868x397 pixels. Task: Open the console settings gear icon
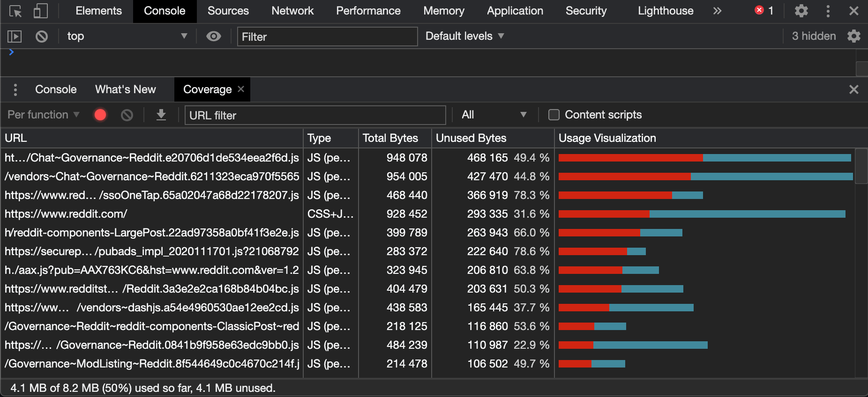(x=854, y=36)
